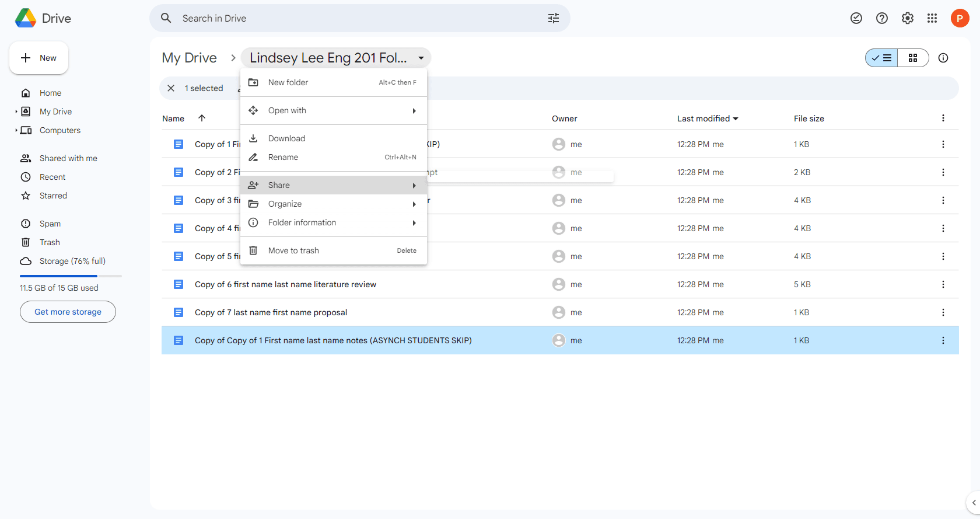Check the offline ready status icon
Viewport: 980px width, 519px height.
point(856,18)
